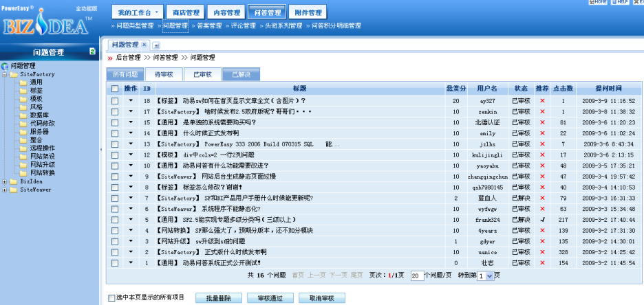Tick the checkbox for question ID 17

click(115, 111)
